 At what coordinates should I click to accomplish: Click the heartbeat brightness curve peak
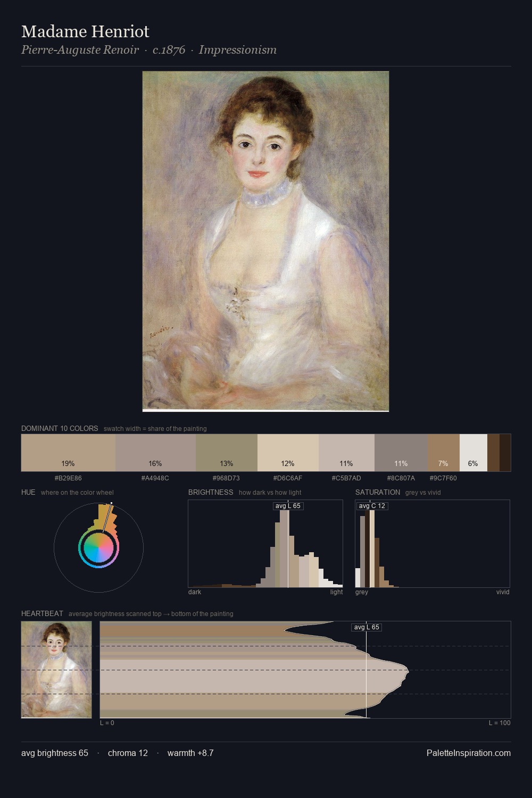(x=408, y=671)
